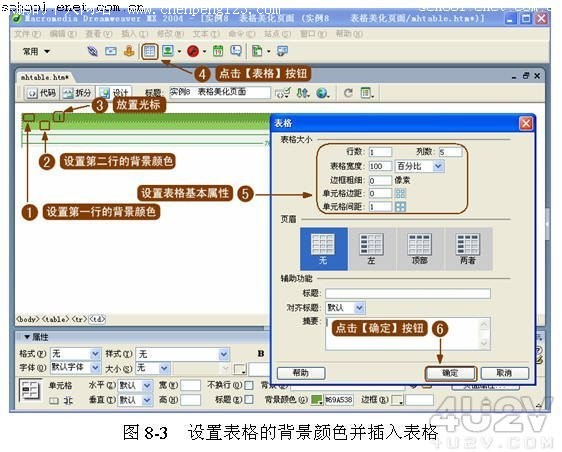Image resolution: width=562 pixels, height=452 pixels.
Task: Click the cell padding icon beside 单元格边距
Action: (x=400, y=194)
